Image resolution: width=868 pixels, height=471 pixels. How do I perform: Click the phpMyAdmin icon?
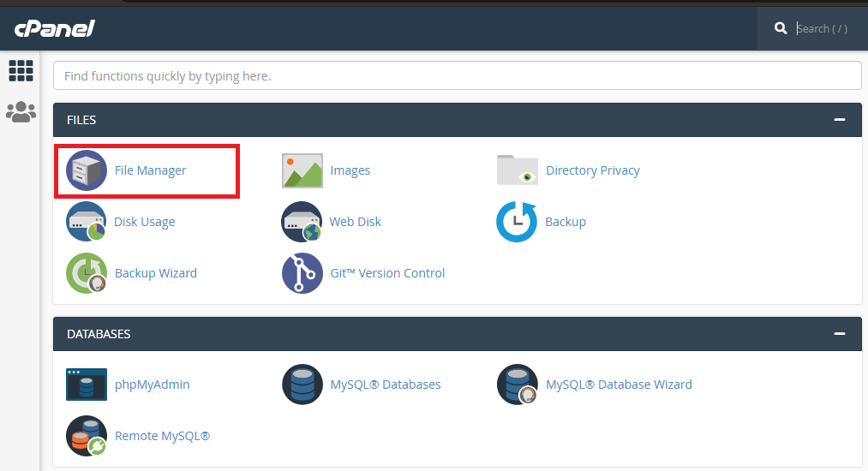tap(87, 385)
